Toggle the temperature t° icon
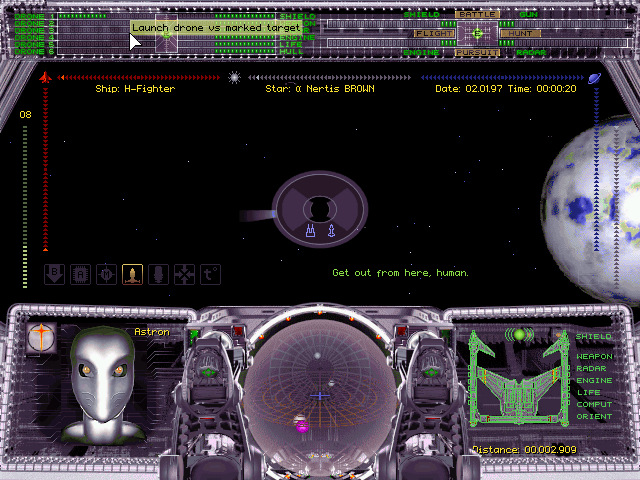Image resolution: width=640 pixels, height=480 pixels. click(x=210, y=274)
